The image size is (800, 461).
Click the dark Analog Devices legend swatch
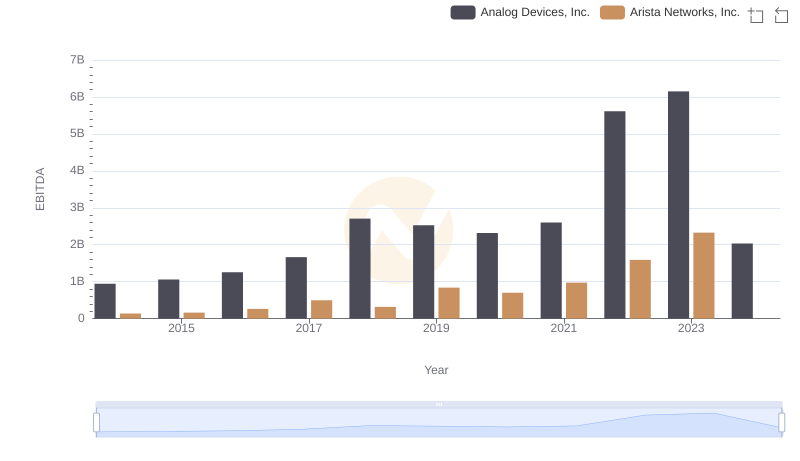click(463, 12)
